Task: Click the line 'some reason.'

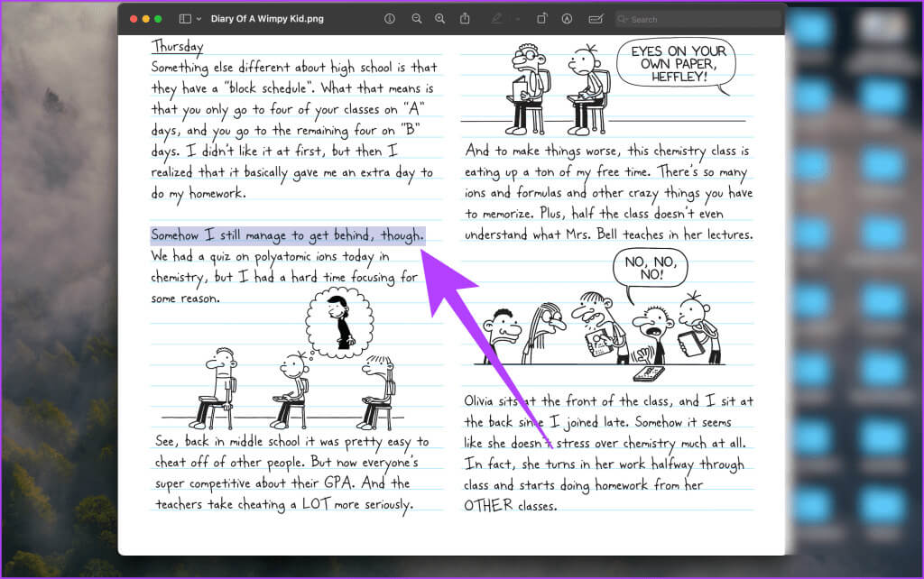Action: 185,299
